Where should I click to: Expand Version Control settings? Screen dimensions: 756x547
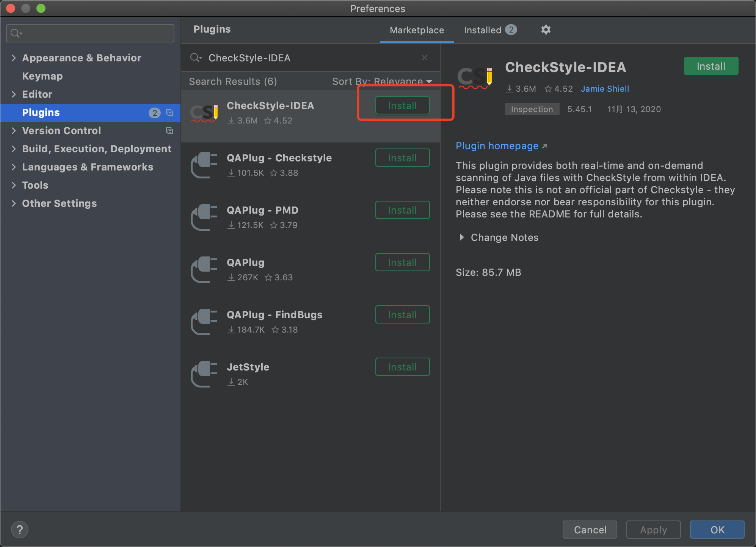[x=14, y=130]
